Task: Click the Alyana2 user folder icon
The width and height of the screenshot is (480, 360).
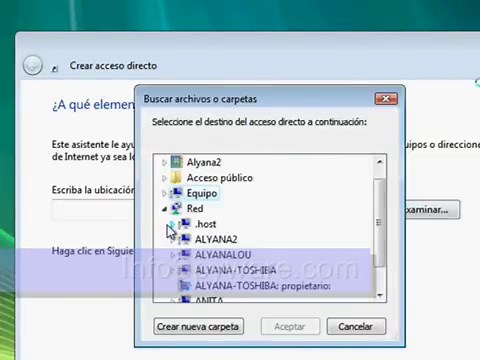Action: coord(176,162)
